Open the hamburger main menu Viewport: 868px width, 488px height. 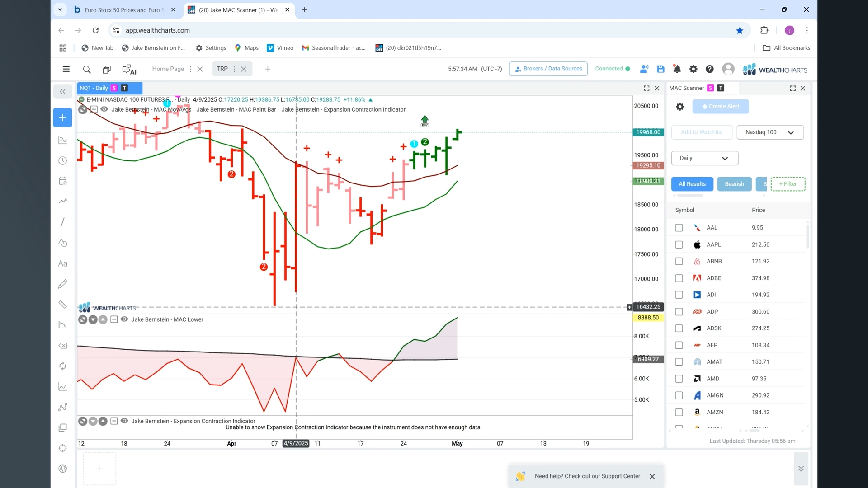(66, 69)
